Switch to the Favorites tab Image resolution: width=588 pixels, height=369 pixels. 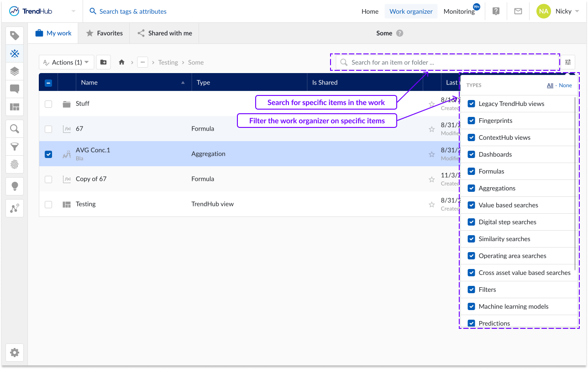[104, 33]
